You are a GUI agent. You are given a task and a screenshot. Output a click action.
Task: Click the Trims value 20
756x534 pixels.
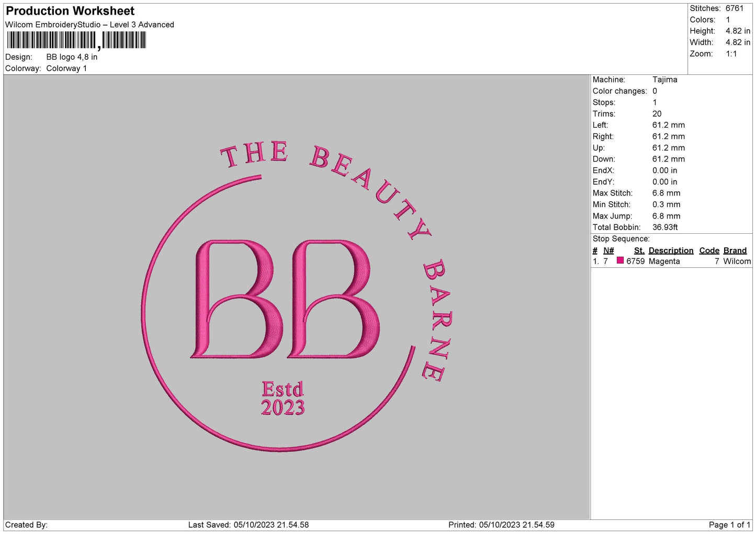(x=657, y=113)
